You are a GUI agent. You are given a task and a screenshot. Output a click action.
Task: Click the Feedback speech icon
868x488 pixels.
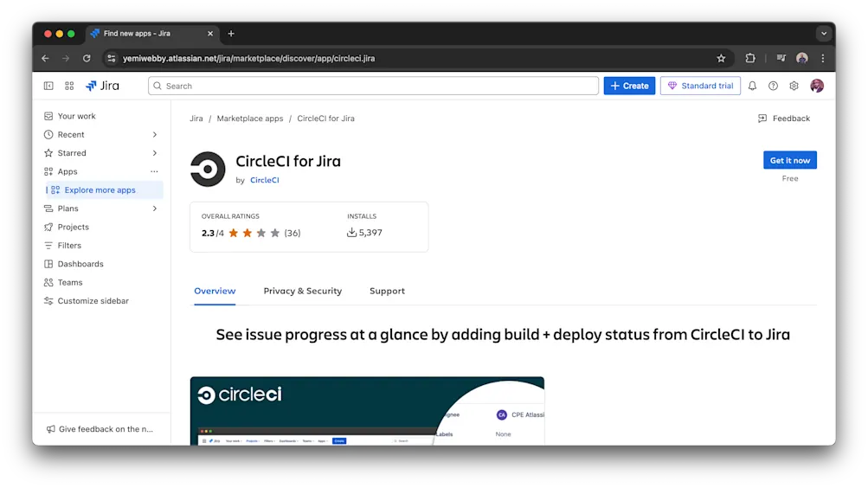coord(762,119)
